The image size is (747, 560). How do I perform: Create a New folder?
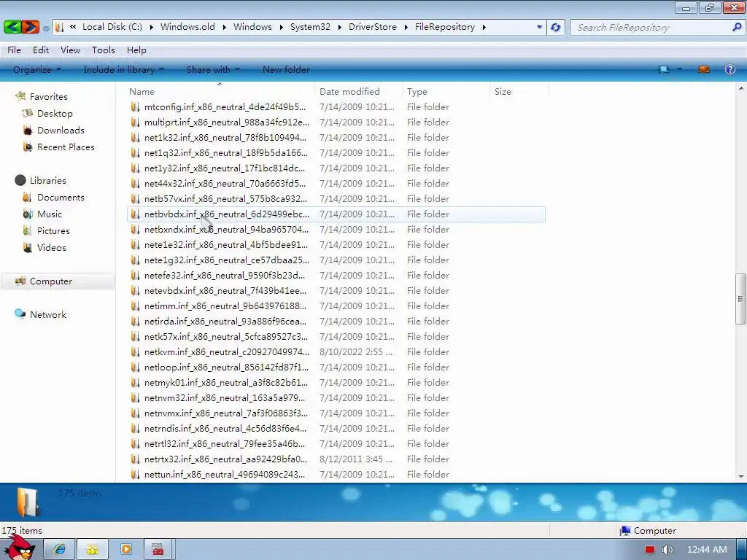point(286,69)
